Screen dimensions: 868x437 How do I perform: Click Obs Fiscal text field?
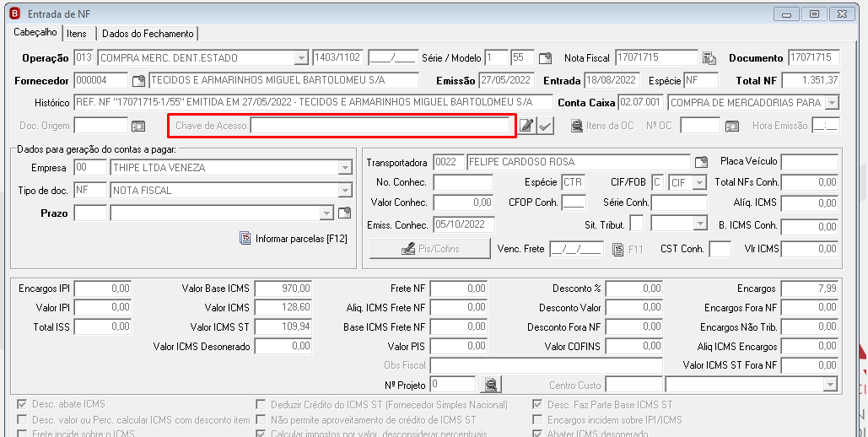547,365
